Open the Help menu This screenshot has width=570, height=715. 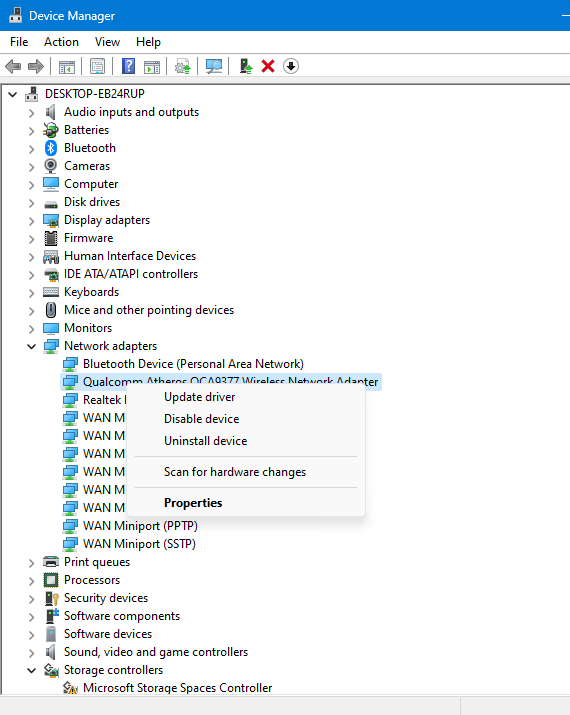[148, 42]
